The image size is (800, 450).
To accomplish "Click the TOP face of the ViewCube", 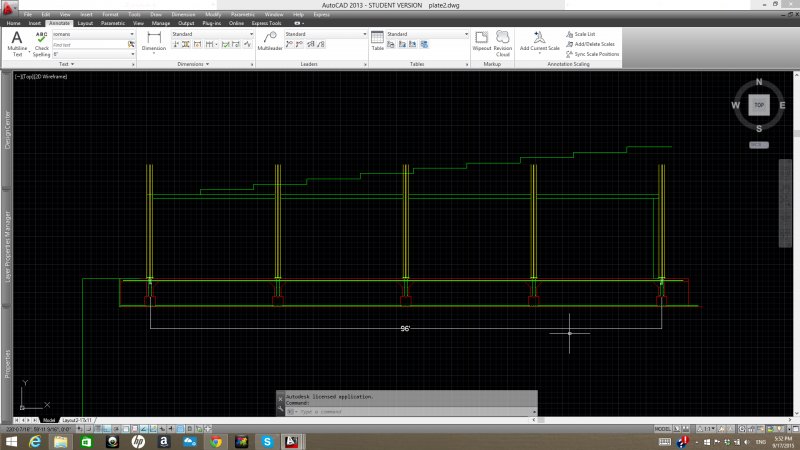I will [759, 105].
